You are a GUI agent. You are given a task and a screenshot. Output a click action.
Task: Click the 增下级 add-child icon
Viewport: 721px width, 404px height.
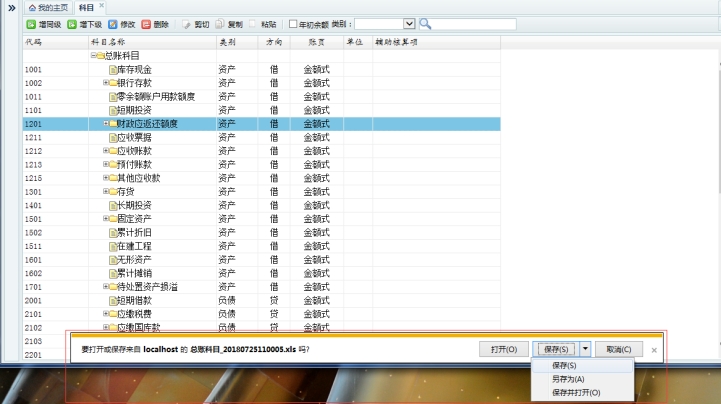(72, 23)
